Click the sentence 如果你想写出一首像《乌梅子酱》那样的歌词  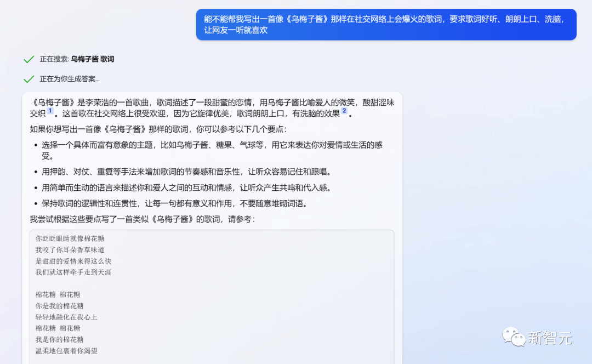158,129
